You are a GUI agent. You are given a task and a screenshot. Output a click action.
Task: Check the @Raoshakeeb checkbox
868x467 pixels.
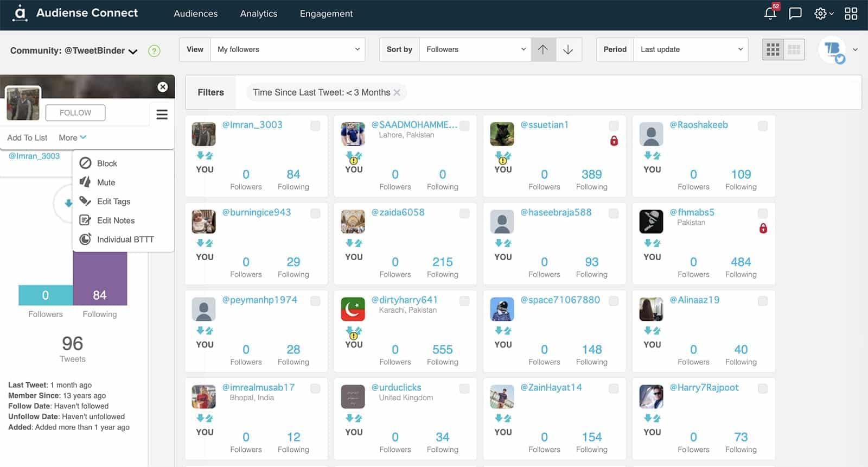(x=763, y=126)
